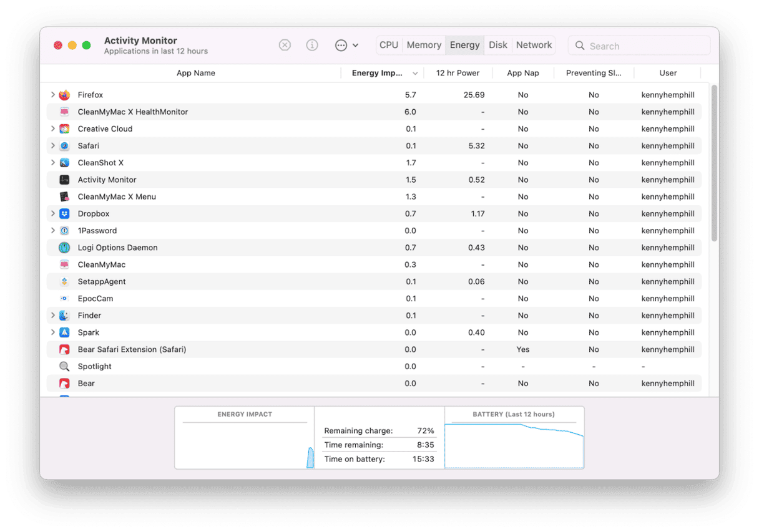Viewport: 759px width, 532px height.
Task: Click the 1Password app icon
Action: click(64, 231)
